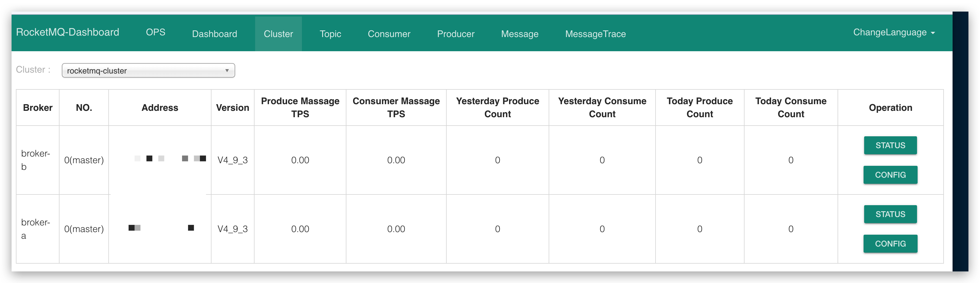Click the Today Produce Count header

(700, 107)
